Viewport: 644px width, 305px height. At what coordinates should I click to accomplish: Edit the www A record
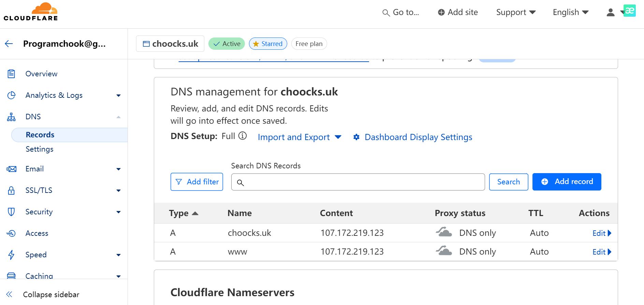(x=602, y=252)
